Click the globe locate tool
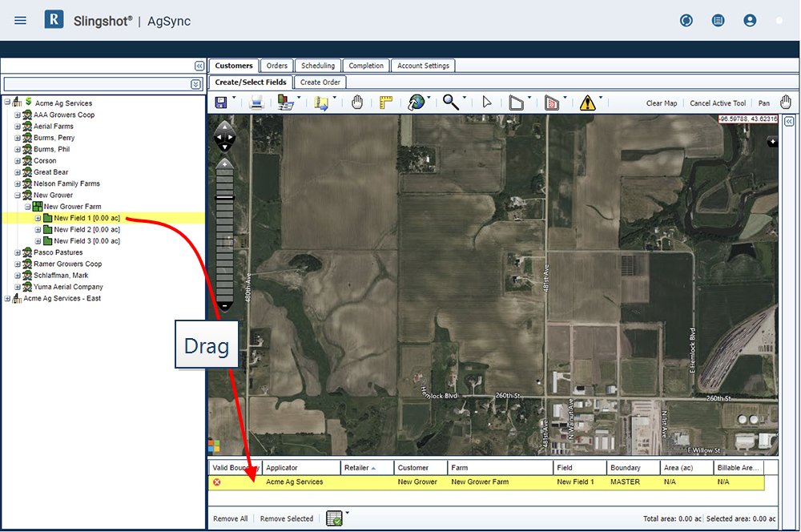The image size is (801, 532). tap(416, 103)
